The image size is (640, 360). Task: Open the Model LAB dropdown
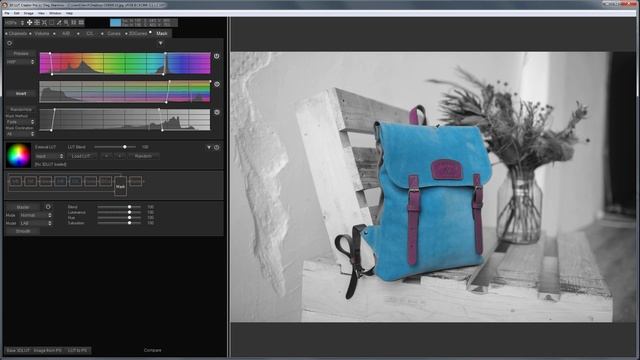pyautogui.click(x=36, y=223)
